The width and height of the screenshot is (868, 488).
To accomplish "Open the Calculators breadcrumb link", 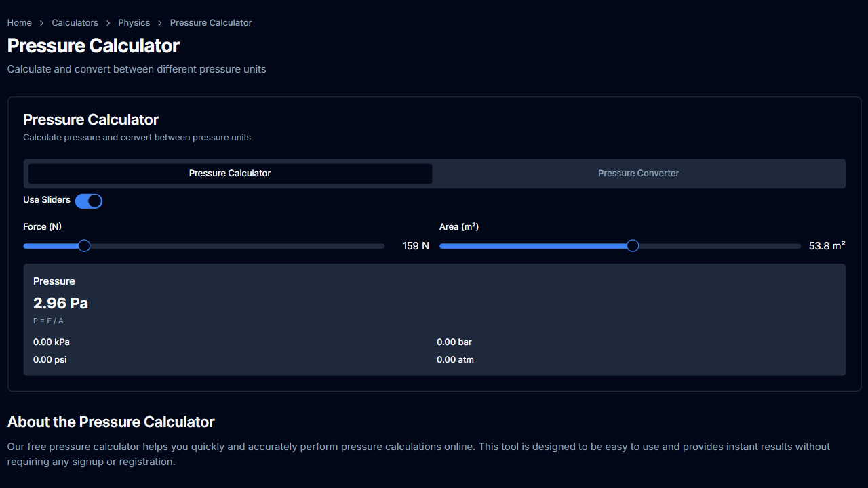I will (x=75, y=23).
